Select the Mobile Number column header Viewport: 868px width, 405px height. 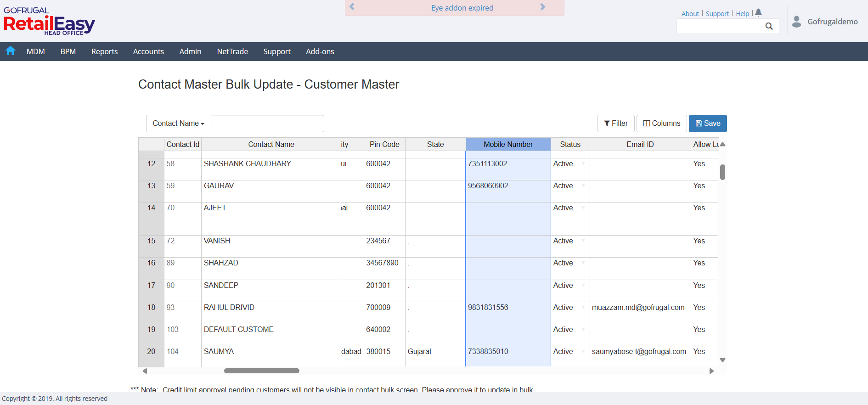(x=508, y=144)
